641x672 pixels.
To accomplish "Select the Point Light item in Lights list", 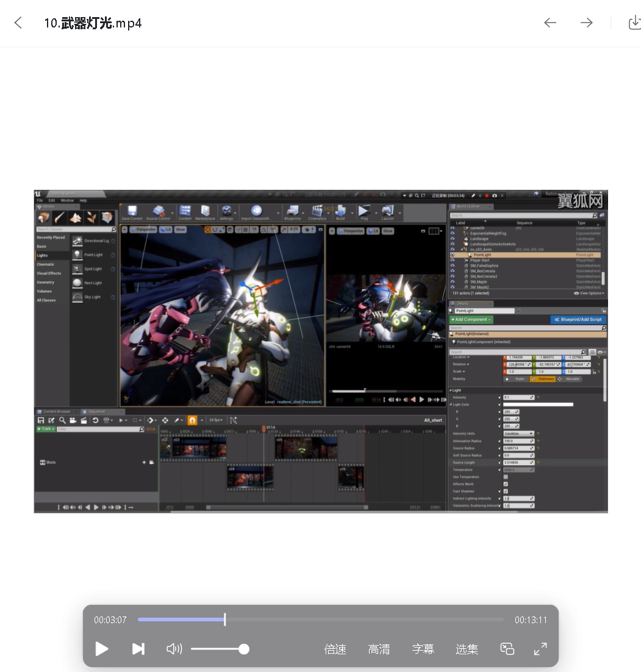I will (94, 255).
